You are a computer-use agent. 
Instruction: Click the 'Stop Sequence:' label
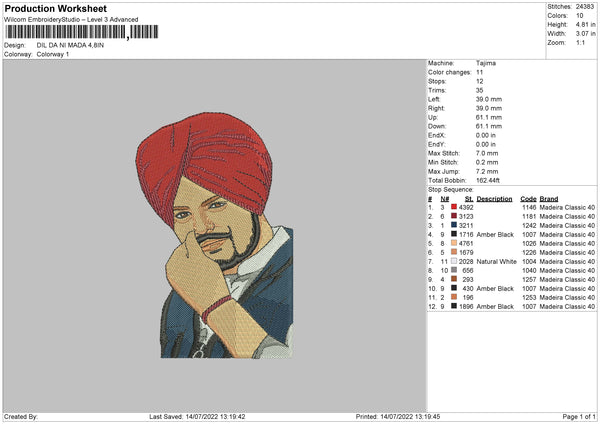(x=451, y=190)
